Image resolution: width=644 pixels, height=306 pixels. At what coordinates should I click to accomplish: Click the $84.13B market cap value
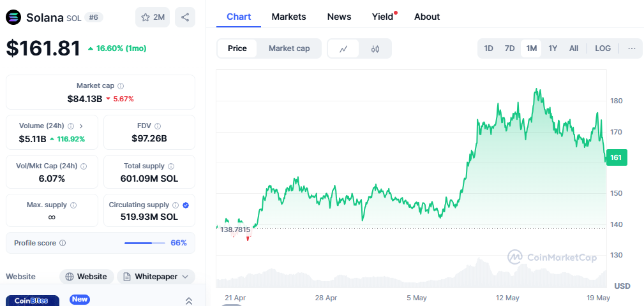pos(85,99)
